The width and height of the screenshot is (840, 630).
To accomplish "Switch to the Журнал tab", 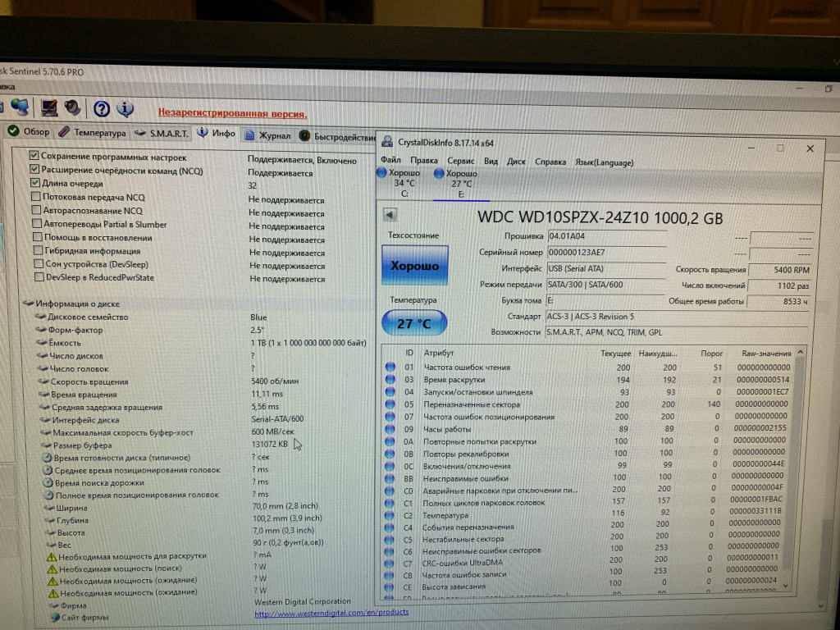I will 267,135.
